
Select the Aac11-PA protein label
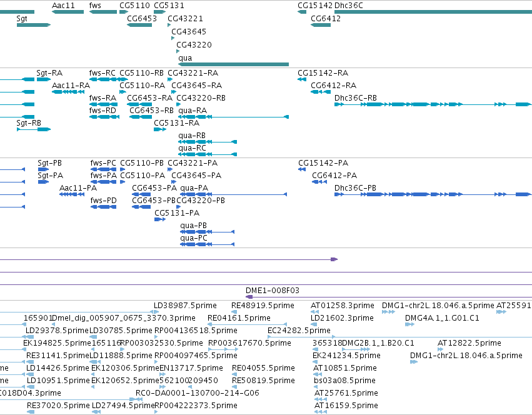click(78, 188)
